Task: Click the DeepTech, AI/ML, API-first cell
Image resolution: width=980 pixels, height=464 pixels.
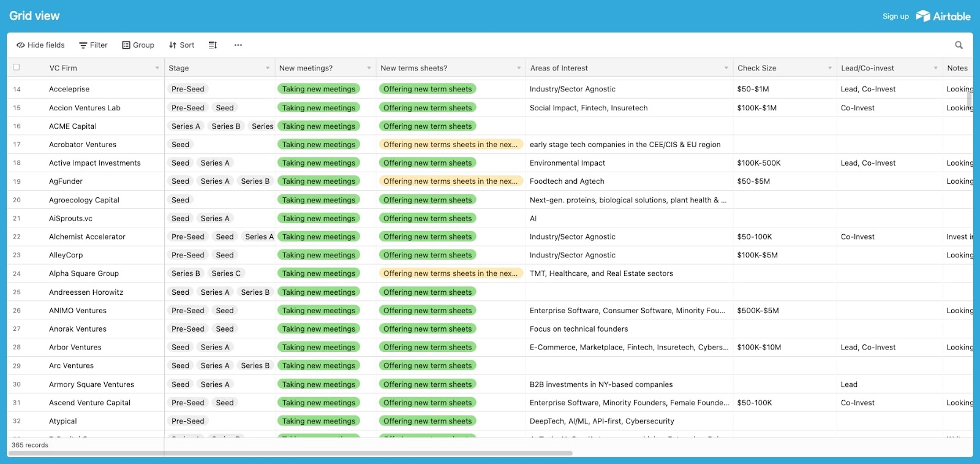Action: click(x=629, y=421)
